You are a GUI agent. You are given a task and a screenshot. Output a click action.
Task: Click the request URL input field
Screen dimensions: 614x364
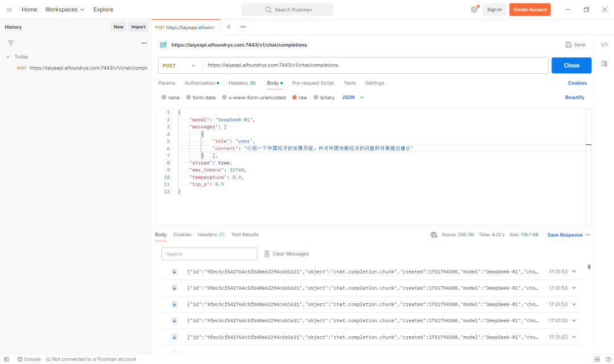pyautogui.click(x=375, y=65)
